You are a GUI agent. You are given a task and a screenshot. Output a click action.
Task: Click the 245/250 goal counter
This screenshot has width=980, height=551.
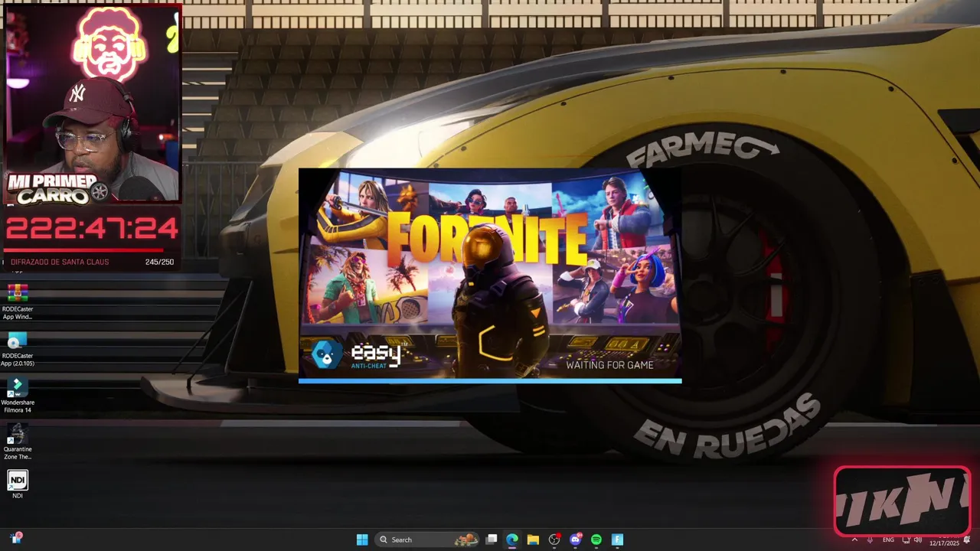159,262
